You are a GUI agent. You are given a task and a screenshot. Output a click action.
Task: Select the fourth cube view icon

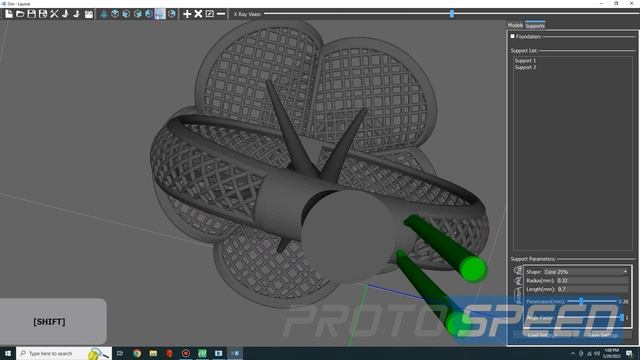coord(149,14)
